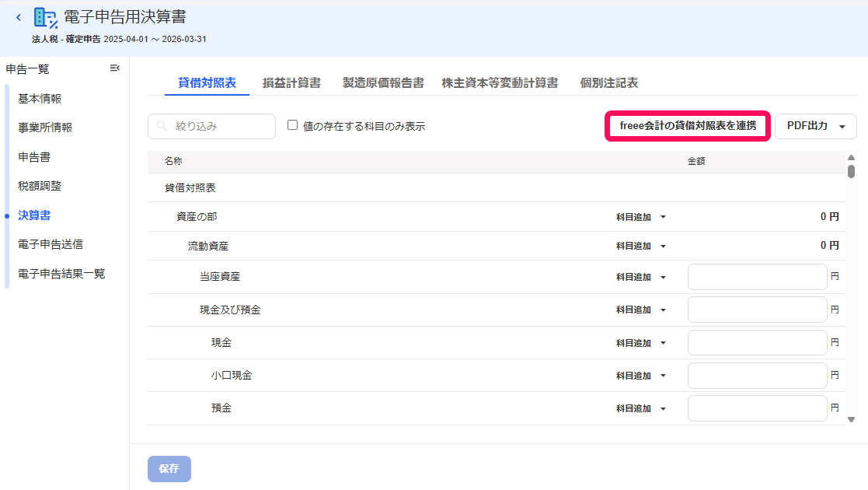
Task: Click the 小口現金 row label
Action: 232,375
